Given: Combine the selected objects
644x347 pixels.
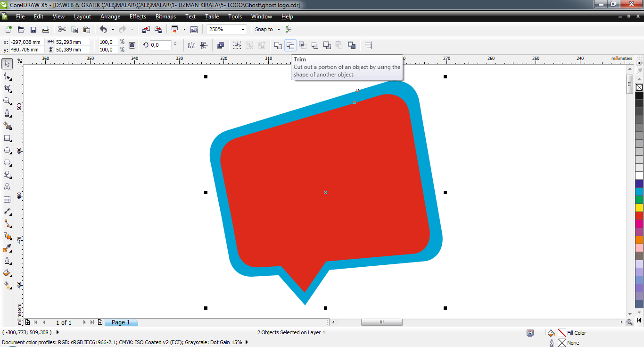Looking at the screenshot, I should coord(220,45).
